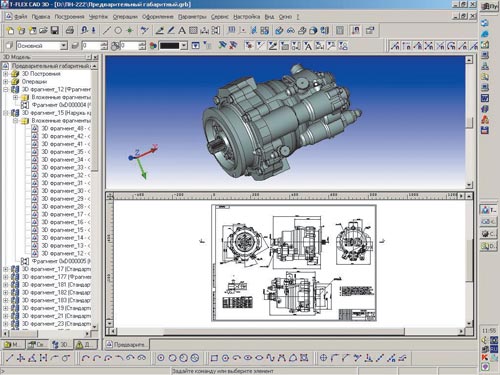500x375 pixels.
Task: Expand the Операции tree node
Action: 6,82
